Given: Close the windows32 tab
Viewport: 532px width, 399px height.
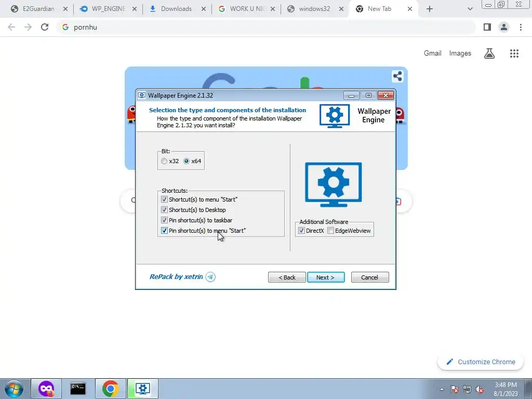Looking at the screenshot, I should click(x=342, y=9).
